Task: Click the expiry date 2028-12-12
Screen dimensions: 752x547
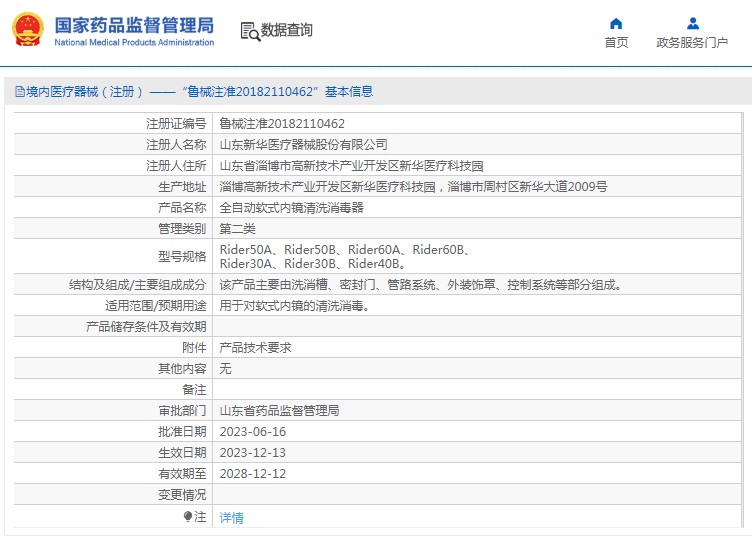Action: click(x=253, y=474)
